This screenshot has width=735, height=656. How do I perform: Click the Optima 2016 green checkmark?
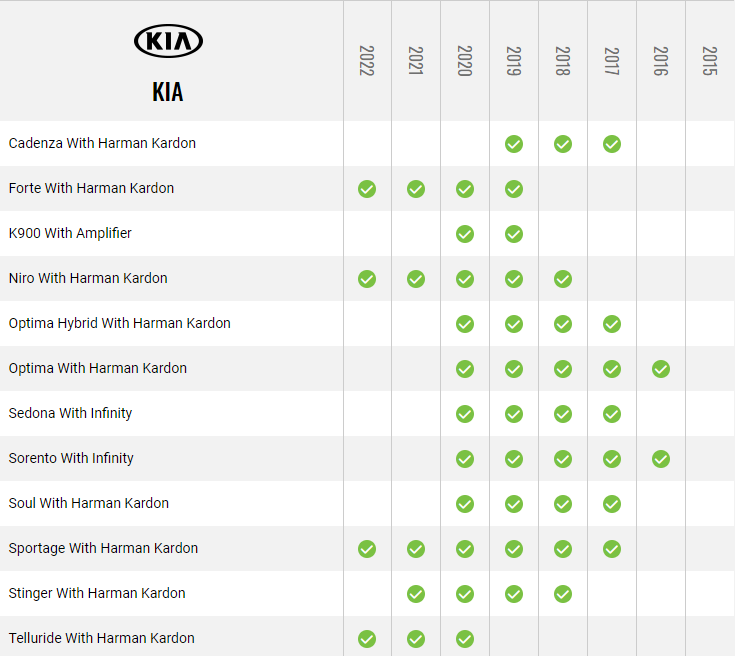pos(661,369)
